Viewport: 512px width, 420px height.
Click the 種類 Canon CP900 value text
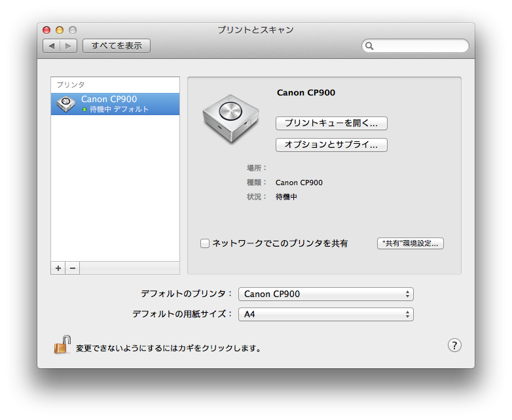(299, 183)
